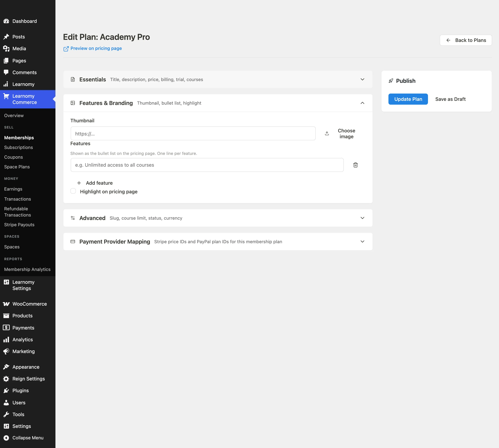This screenshot has width=499, height=448.
Task: Click into the Thumbnail URL field
Action: (x=193, y=133)
